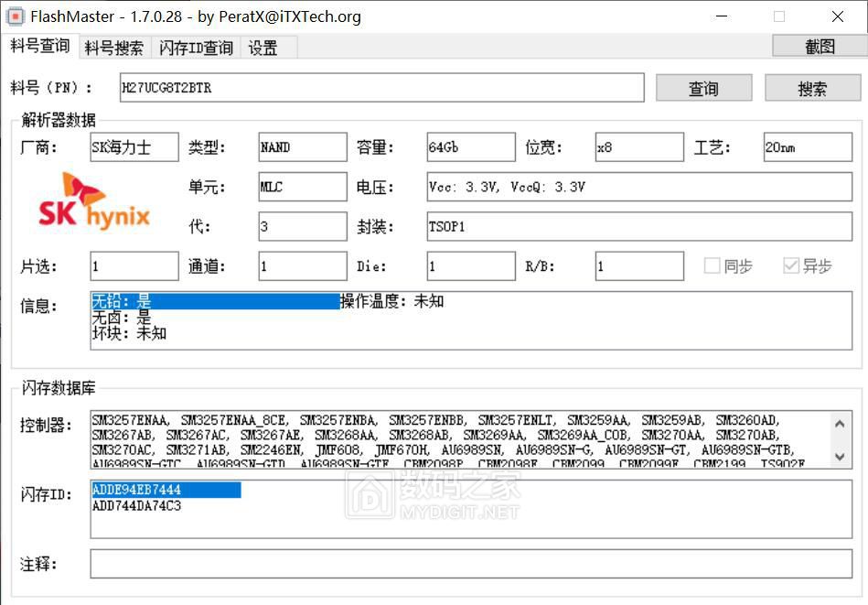Select the 料号查询 tab

pyautogui.click(x=38, y=47)
